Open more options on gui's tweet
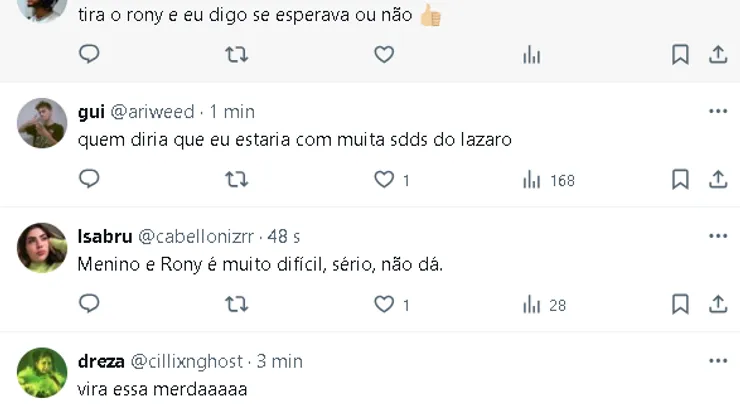 point(718,111)
